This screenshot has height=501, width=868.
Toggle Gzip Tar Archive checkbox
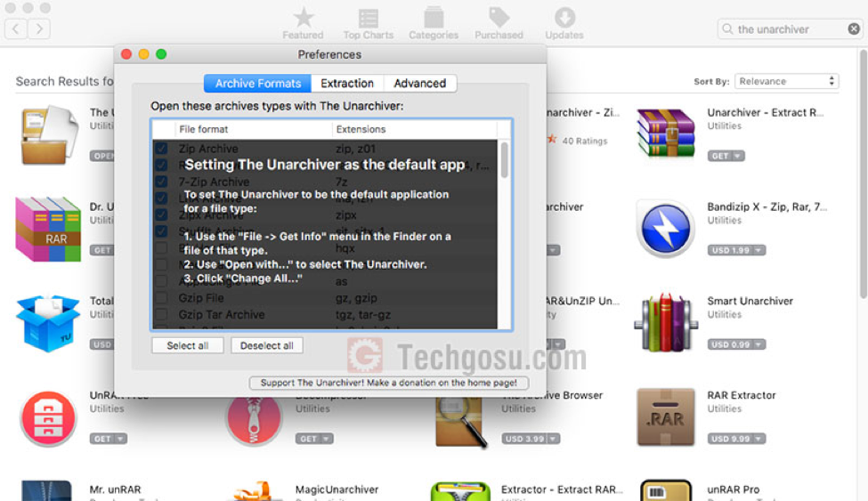(x=162, y=314)
